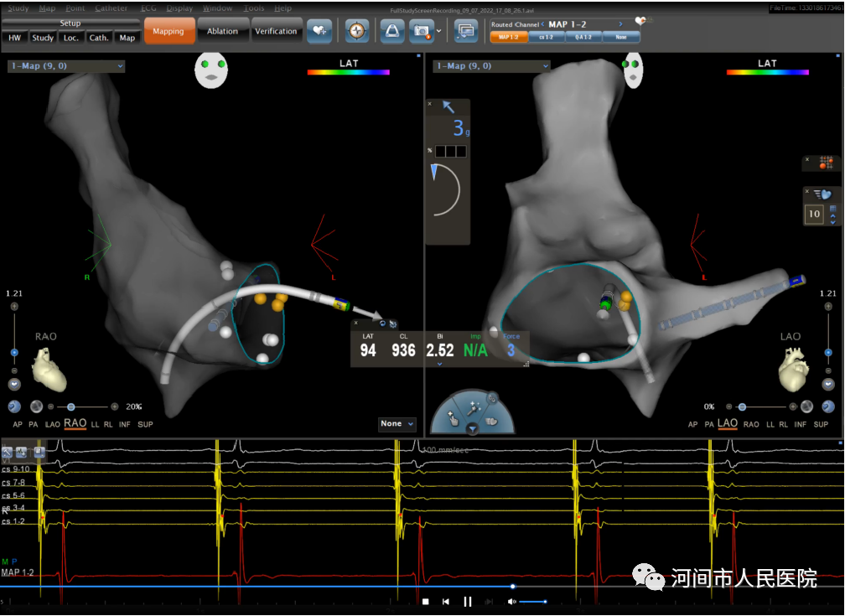This screenshot has height=616, width=845.
Task: Click the Study setup button
Action: [x=42, y=38]
